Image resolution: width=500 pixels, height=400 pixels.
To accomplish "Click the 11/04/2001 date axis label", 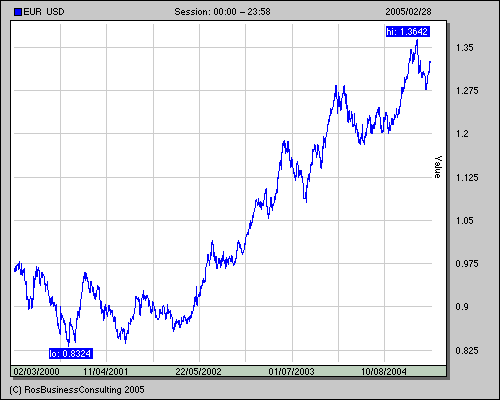I will tap(105, 371).
